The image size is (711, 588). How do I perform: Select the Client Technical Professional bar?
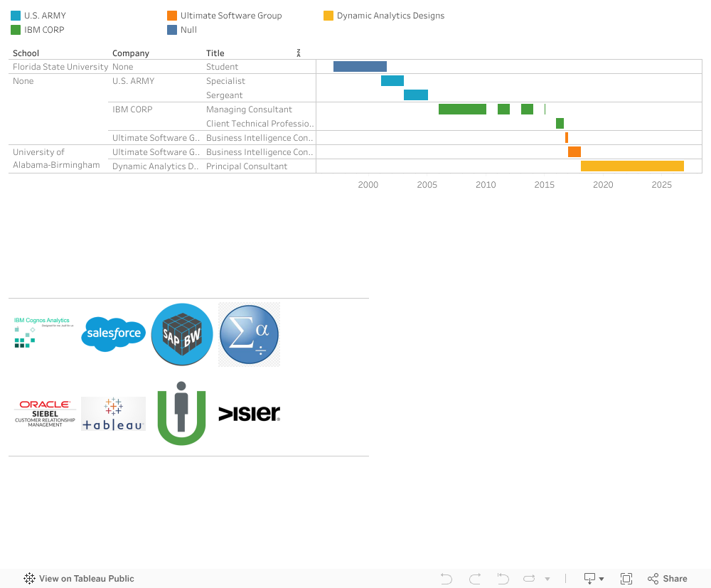(560, 123)
